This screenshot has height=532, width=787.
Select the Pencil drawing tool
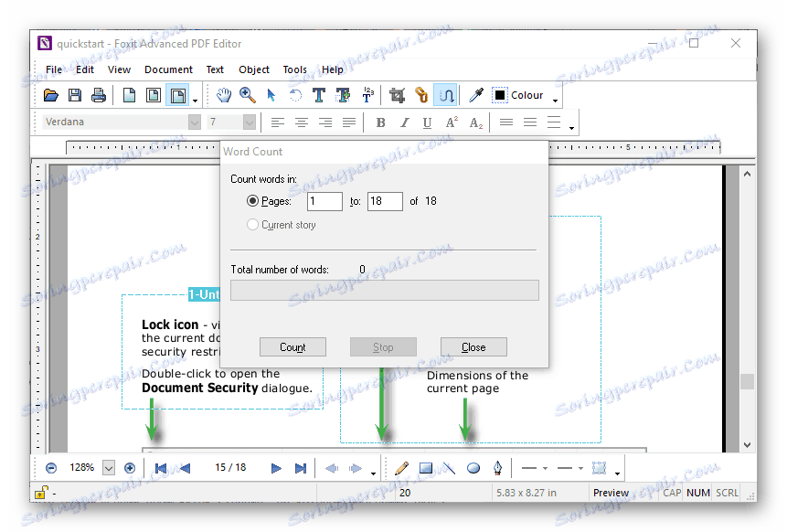pos(401,468)
